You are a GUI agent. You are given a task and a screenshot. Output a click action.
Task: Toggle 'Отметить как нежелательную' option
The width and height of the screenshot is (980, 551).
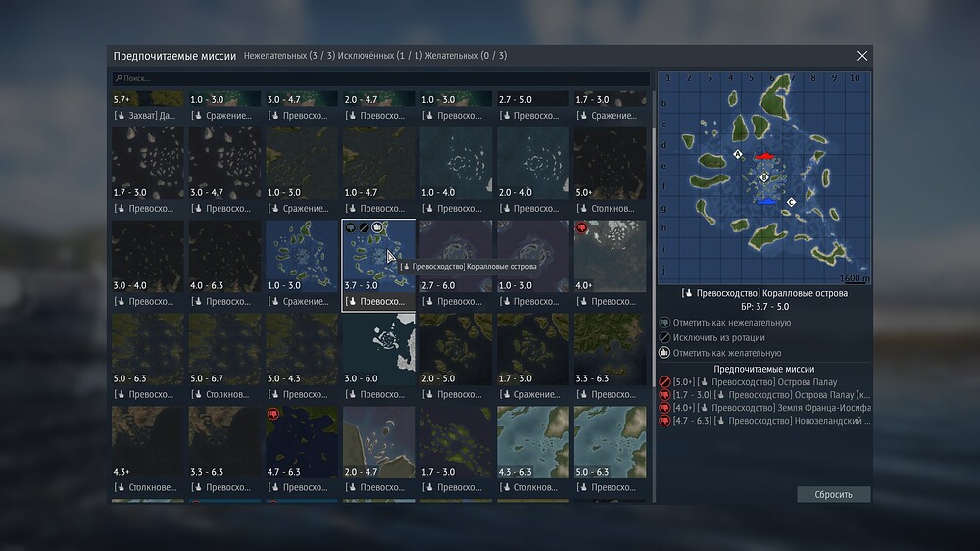click(725, 323)
